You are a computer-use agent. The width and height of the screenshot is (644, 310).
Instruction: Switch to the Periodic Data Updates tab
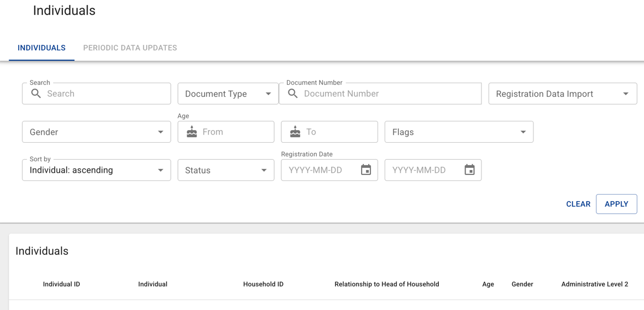[130, 48]
